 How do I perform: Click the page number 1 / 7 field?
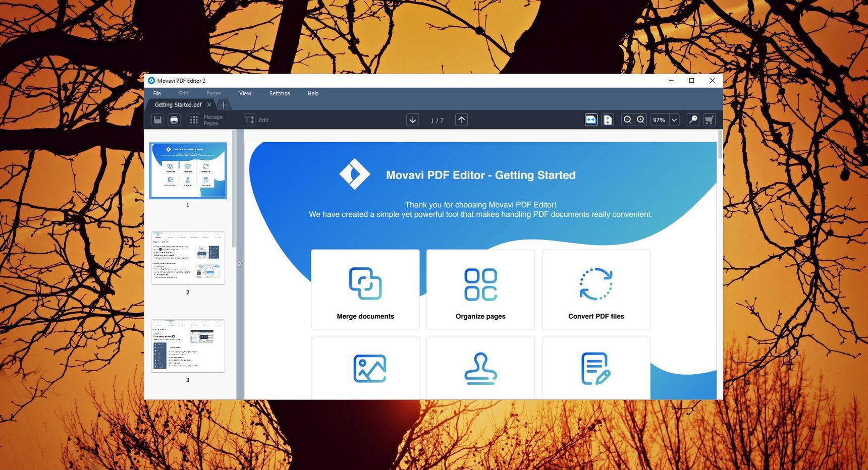(x=437, y=120)
